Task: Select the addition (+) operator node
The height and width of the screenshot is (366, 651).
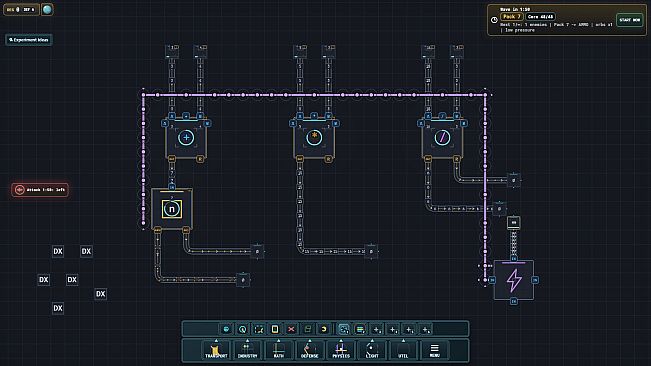Action: [x=186, y=138]
